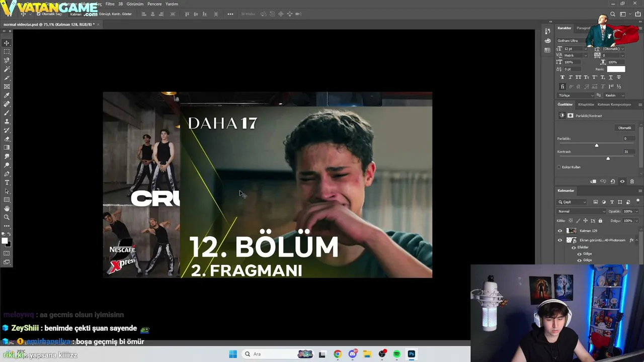Open the Dolgu percentage dropdown arrow
Image resolution: width=644 pixels, height=362 pixels.
pos(635,221)
